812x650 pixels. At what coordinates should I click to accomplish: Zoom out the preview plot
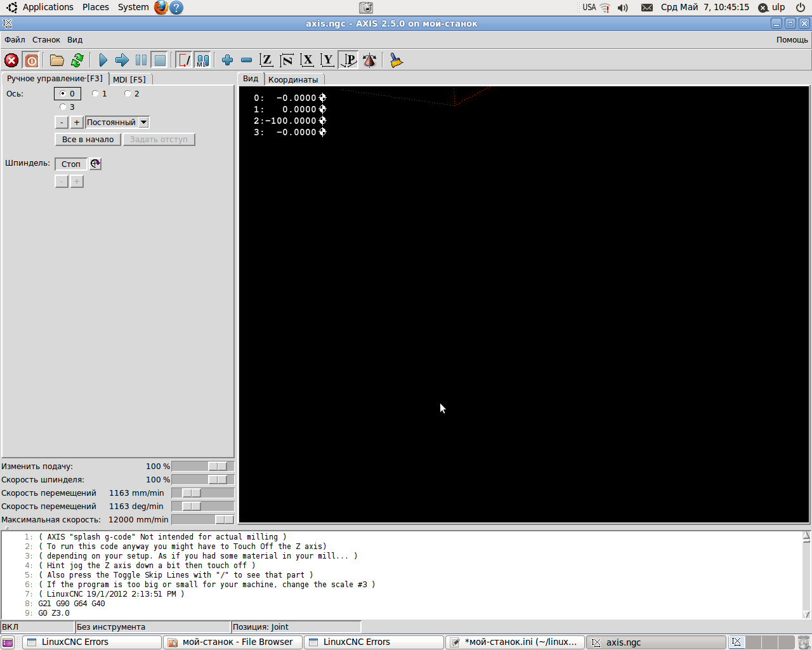246,60
